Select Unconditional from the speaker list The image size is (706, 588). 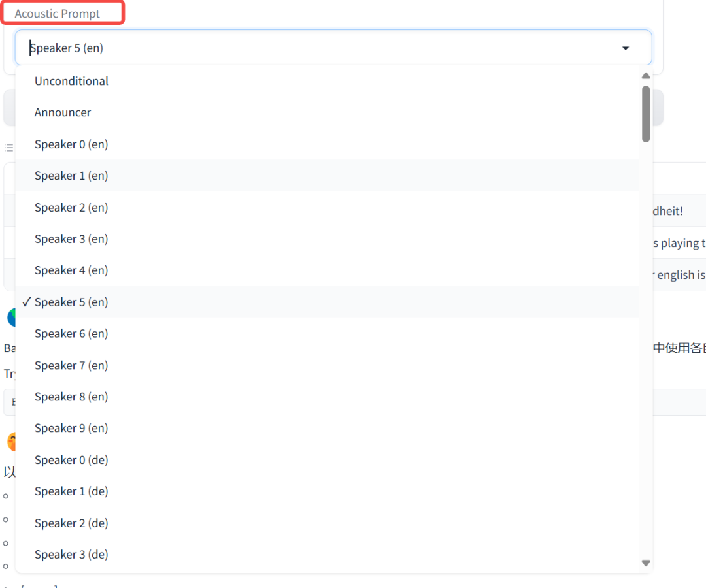[71, 81]
